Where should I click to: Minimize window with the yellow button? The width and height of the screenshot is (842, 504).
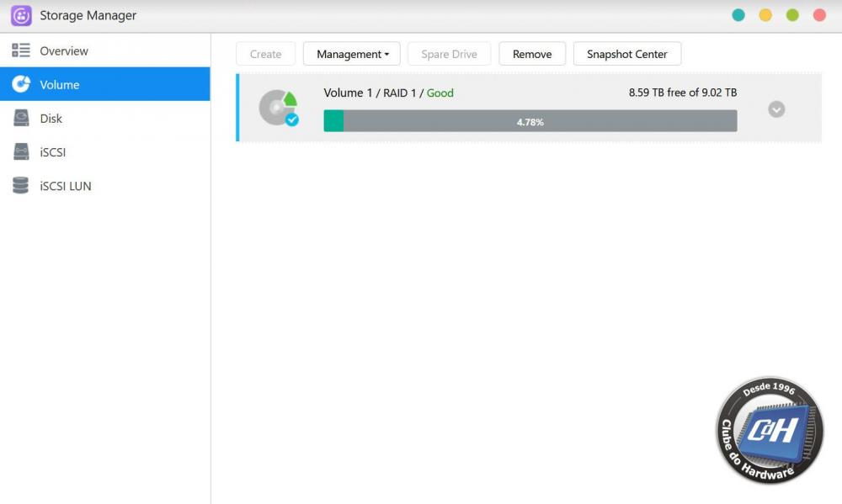click(765, 15)
